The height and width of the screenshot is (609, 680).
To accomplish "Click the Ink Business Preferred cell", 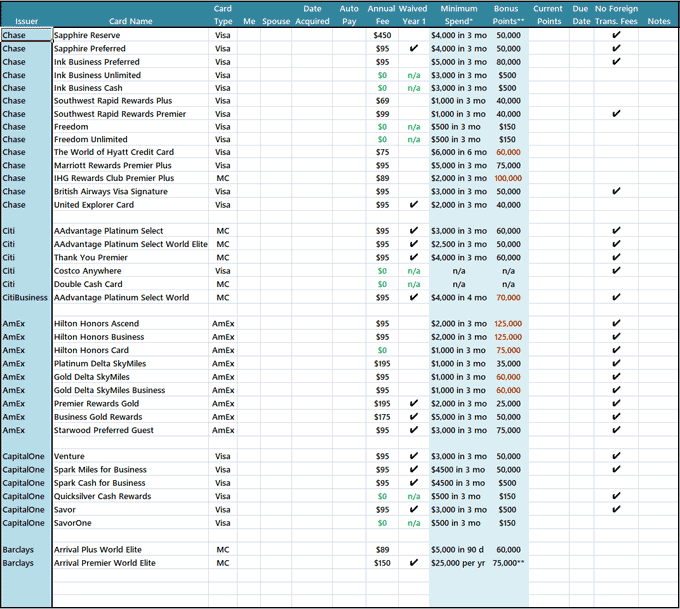I will tap(130, 62).
